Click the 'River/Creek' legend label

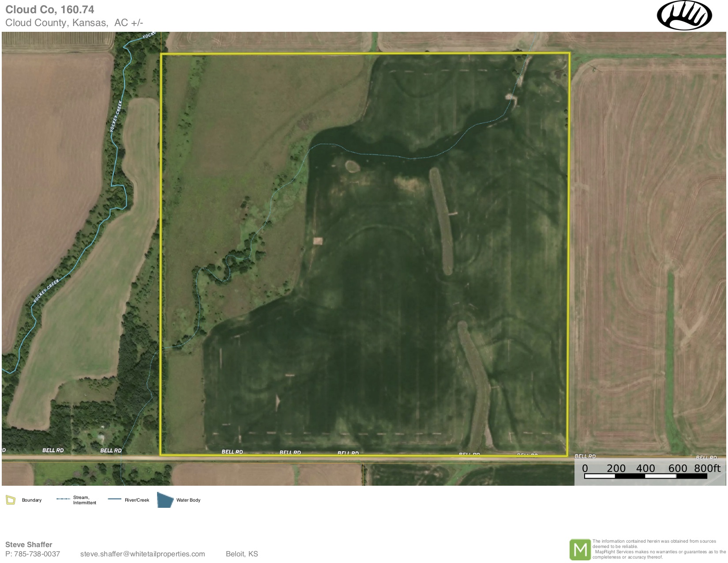tap(137, 500)
